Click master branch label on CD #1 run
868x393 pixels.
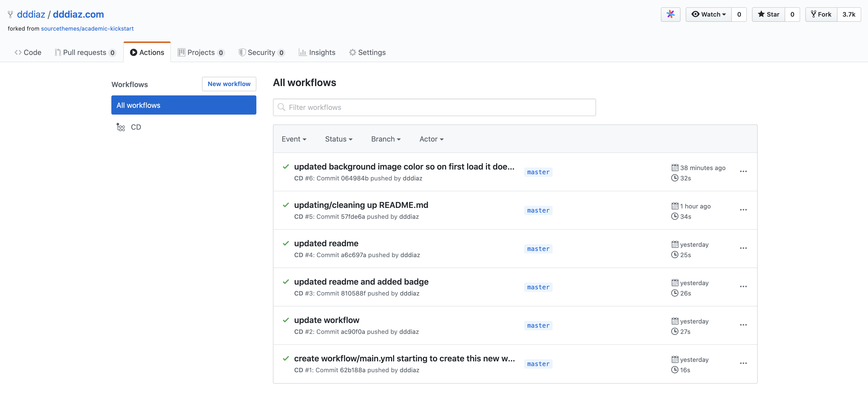(538, 364)
